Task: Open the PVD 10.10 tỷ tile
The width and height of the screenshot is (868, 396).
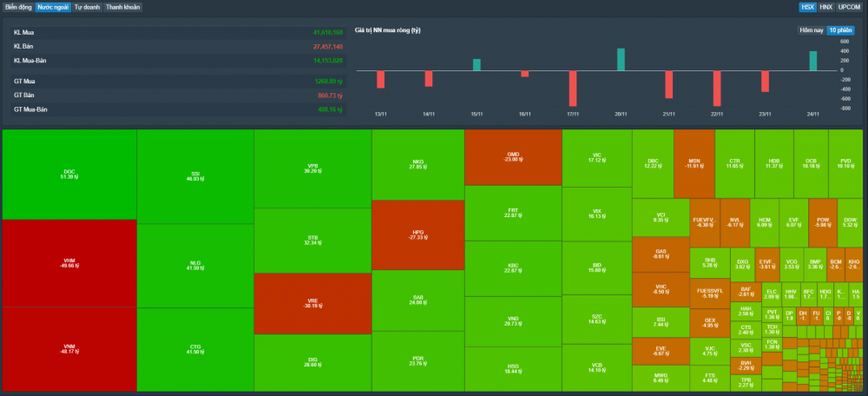Action: coord(845,164)
